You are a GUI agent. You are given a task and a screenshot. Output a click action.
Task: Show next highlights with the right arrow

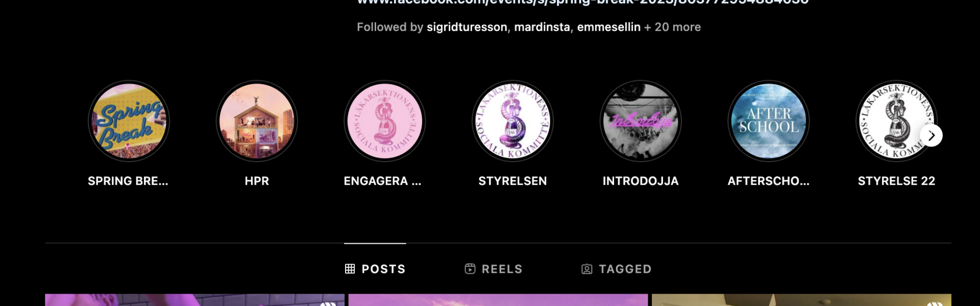click(932, 136)
